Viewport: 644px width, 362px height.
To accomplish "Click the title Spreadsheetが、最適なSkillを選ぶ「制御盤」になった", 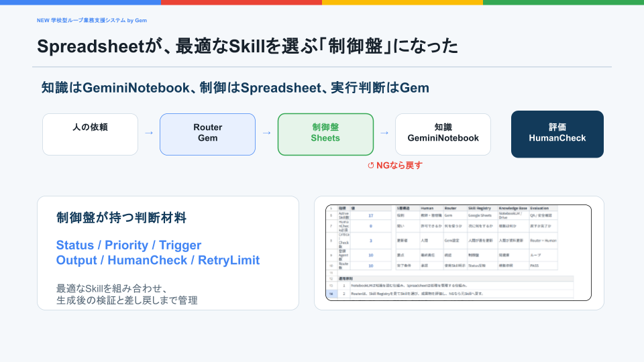I will [x=248, y=46].
